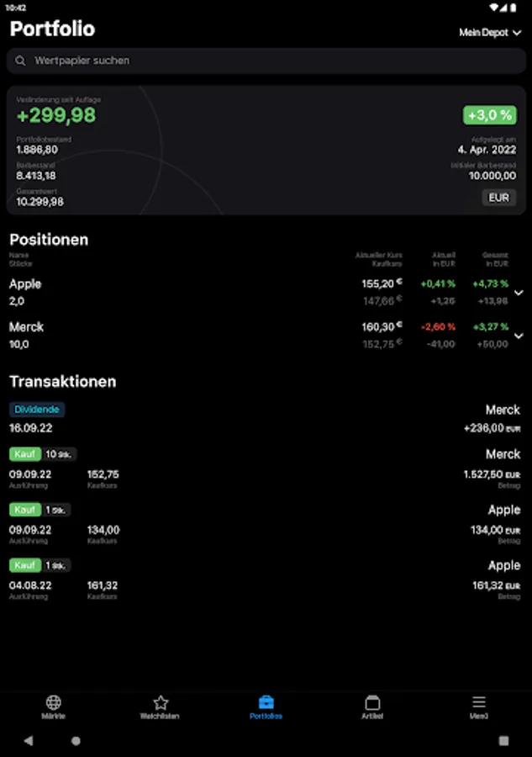This screenshot has height=757, width=532.
Task: Tap the green +3,0 % performance badge
Action: click(x=489, y=115)
